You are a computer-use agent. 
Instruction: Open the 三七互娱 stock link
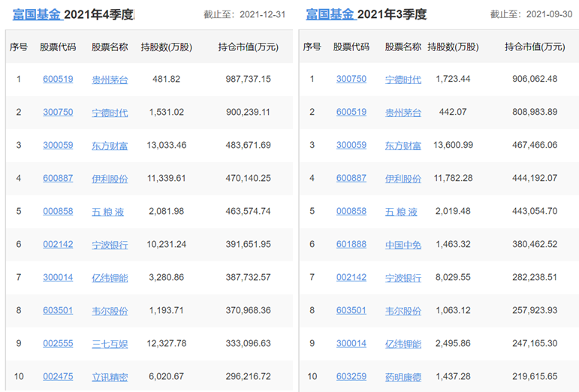[110, 344]
